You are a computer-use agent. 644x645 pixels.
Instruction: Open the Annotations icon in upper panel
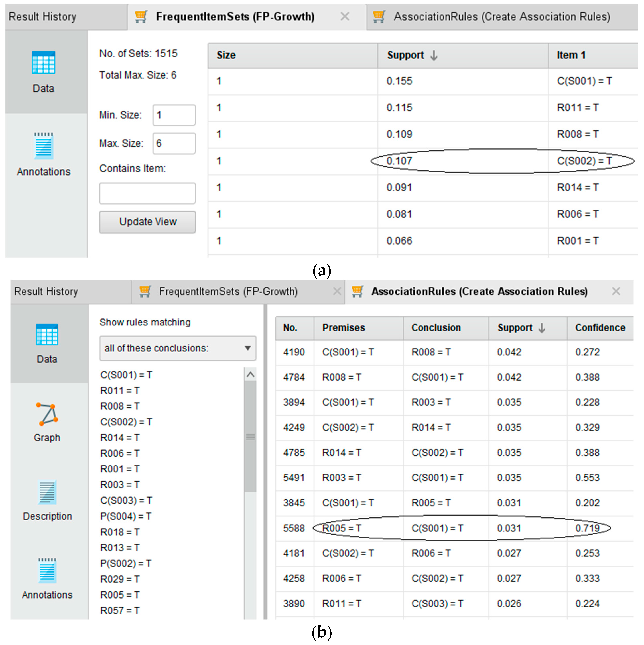pos(43,146)
